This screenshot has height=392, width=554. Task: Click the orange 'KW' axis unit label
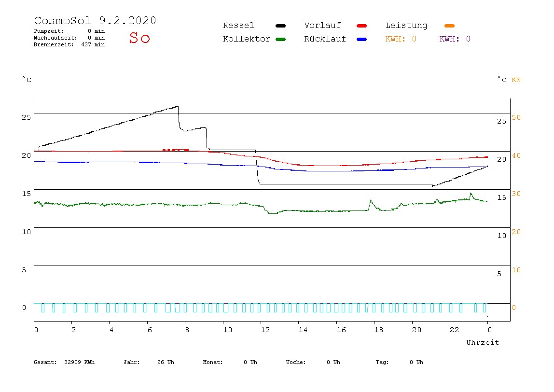[x=516, y=80]
